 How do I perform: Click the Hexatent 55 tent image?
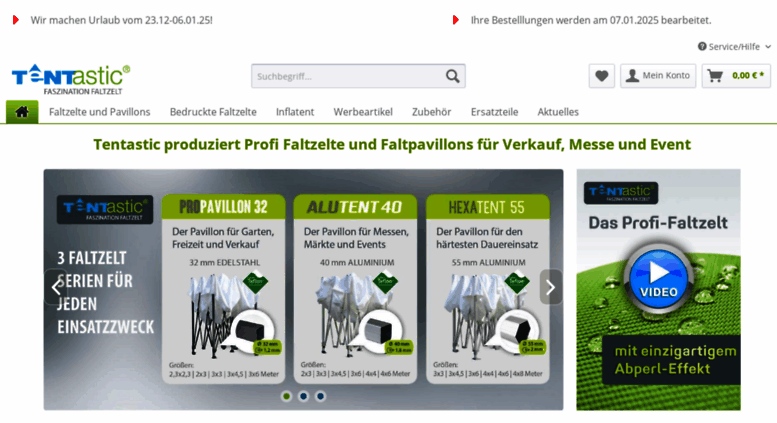point(495,314)
